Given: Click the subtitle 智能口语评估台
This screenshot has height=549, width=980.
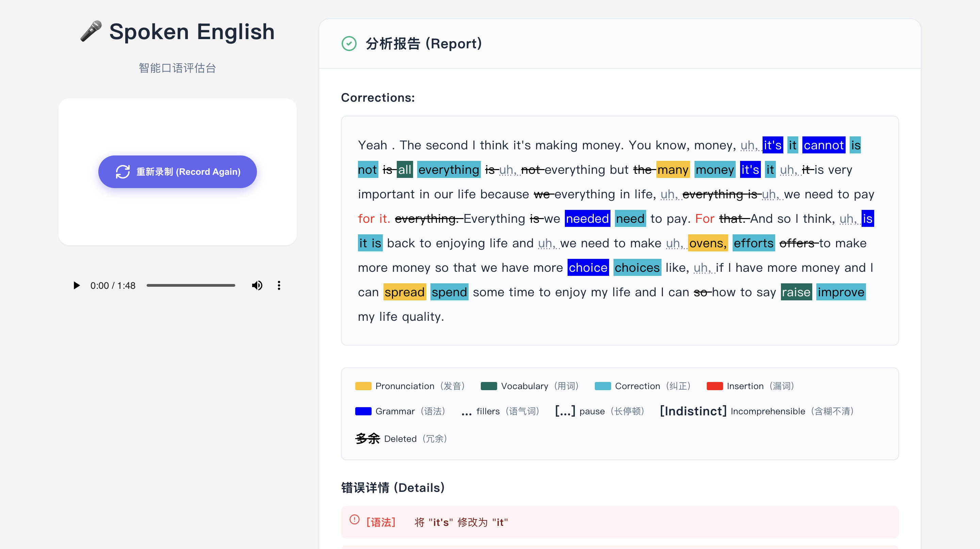Looking at the screenshot, I should 177,68.
